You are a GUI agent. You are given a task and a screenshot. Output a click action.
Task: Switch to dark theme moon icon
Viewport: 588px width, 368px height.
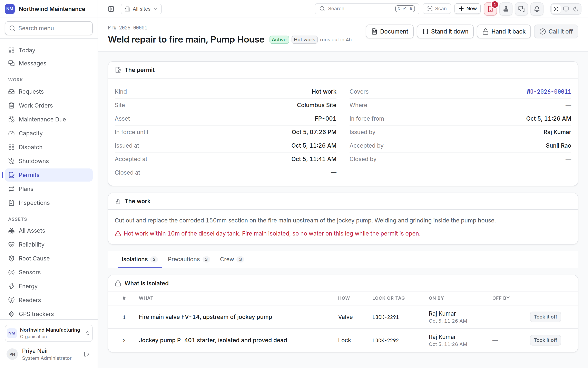pyautogui.click(x=576, y=9)
